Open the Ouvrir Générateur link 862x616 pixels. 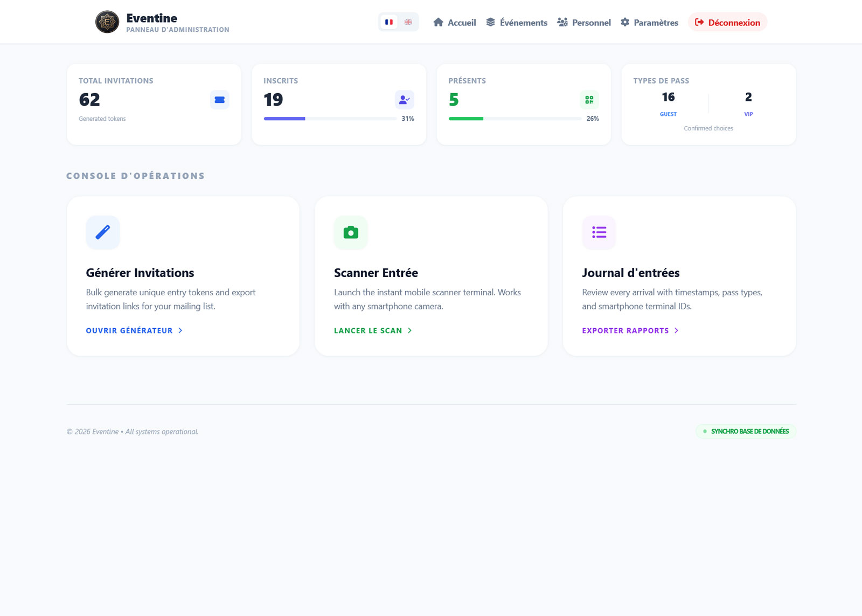[x=134, y=330]
